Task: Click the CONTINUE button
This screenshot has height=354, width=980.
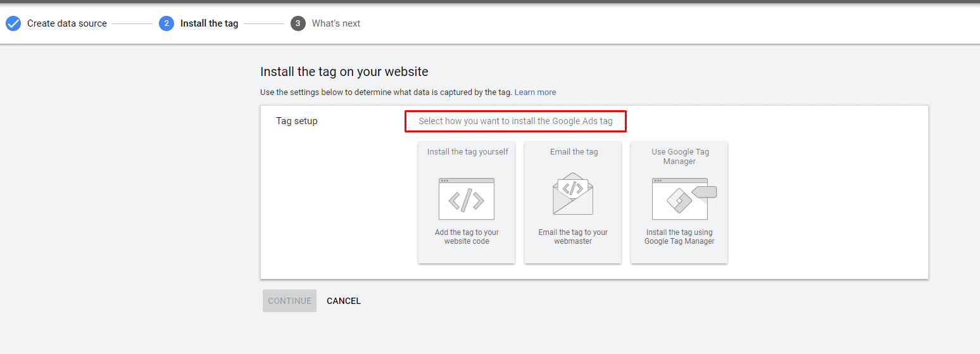Action: (290, 301)
